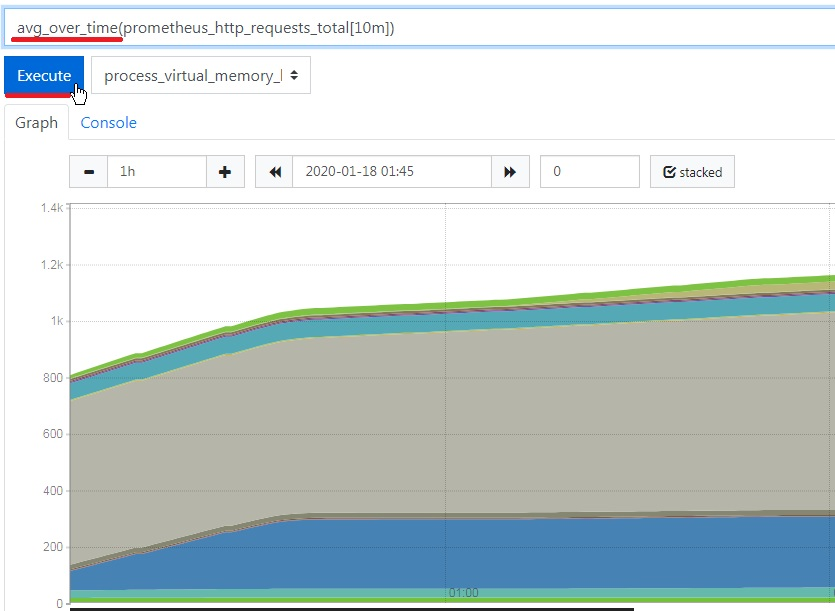The width and height of the screenshot is (835, 611).
Task: Click the fast-forward double-arrow end time button
Action: pyautogui.click(x=510, y=172)
